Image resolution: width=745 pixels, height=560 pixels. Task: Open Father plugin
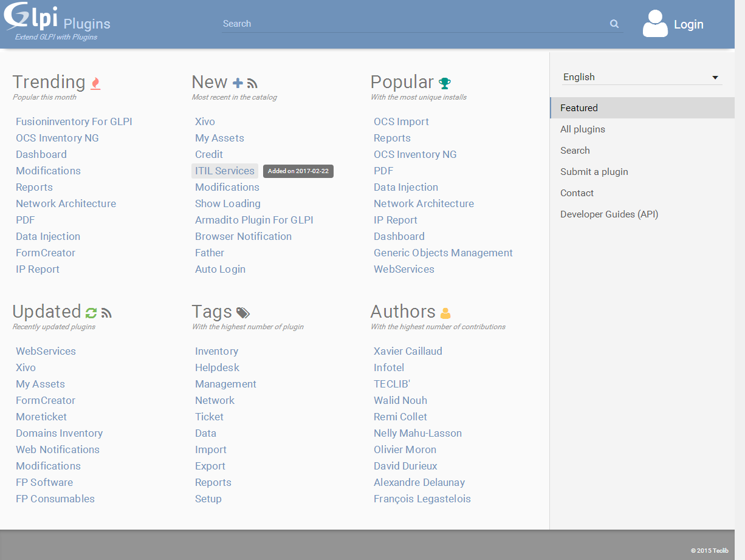210,253
